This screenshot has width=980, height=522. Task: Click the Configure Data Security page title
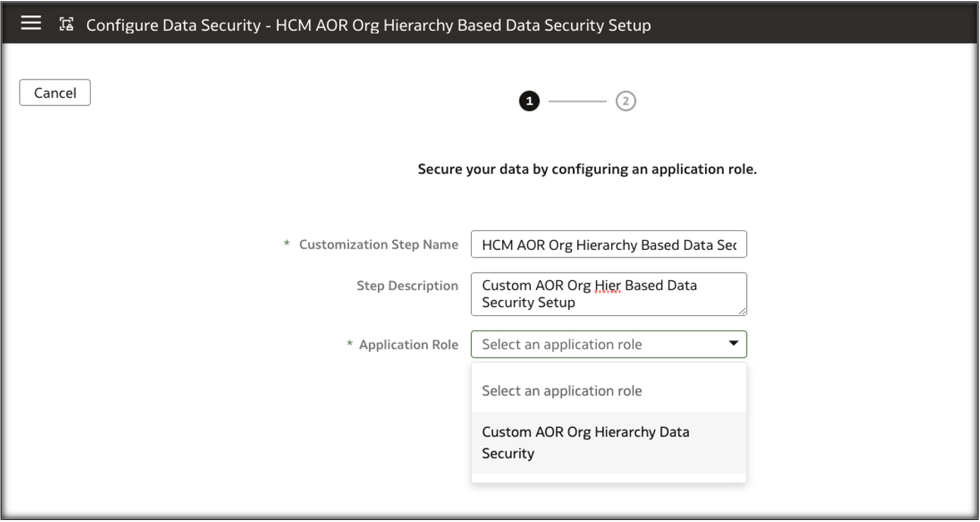pos(368,25)
